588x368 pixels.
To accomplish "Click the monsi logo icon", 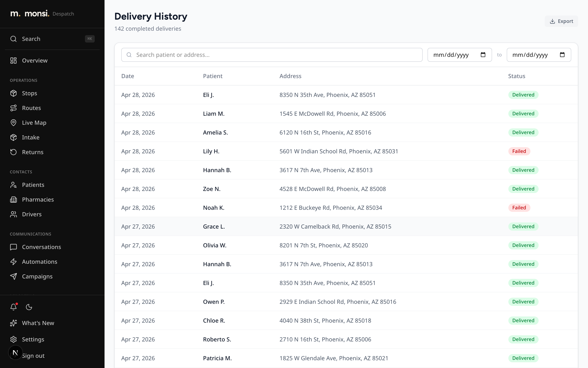I will tap(15, 14).
